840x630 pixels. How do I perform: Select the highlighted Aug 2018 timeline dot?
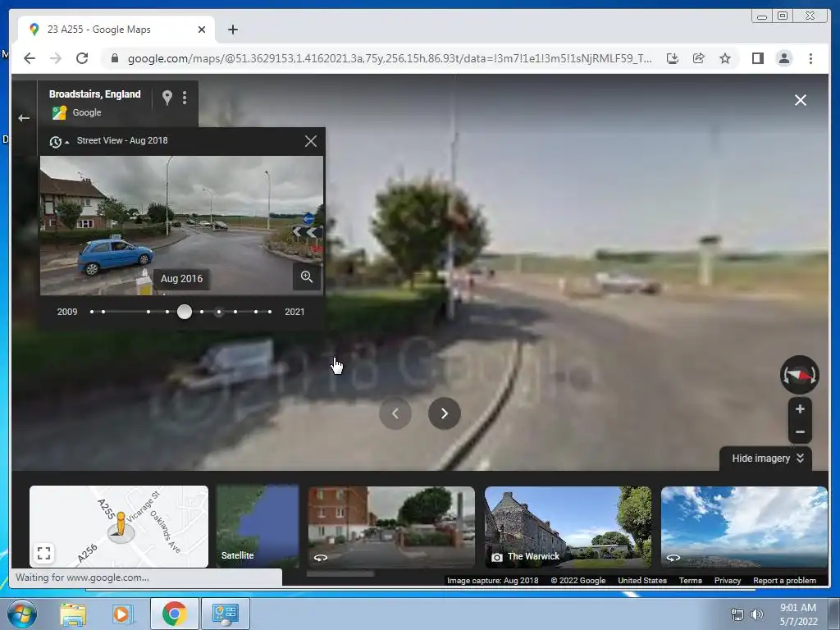(218, 312)
